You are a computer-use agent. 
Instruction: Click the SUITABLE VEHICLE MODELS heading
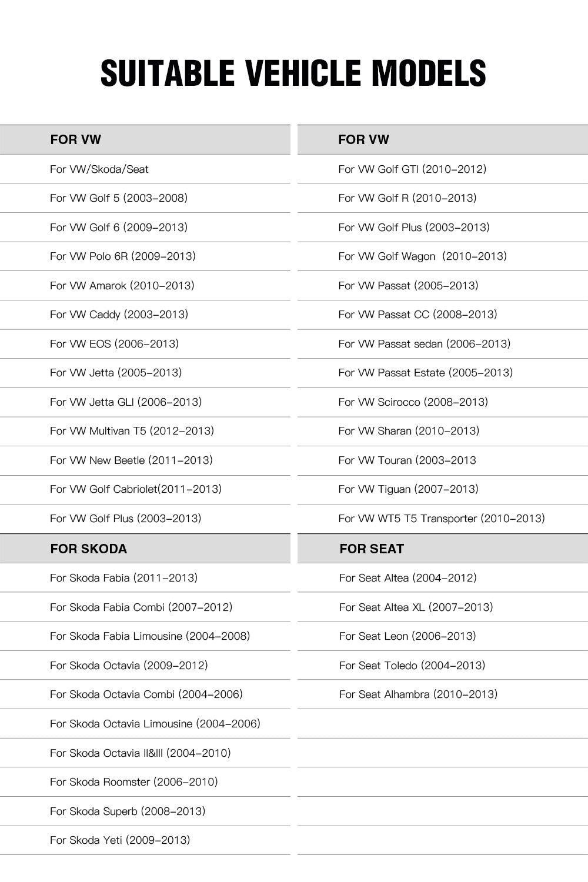293,73
